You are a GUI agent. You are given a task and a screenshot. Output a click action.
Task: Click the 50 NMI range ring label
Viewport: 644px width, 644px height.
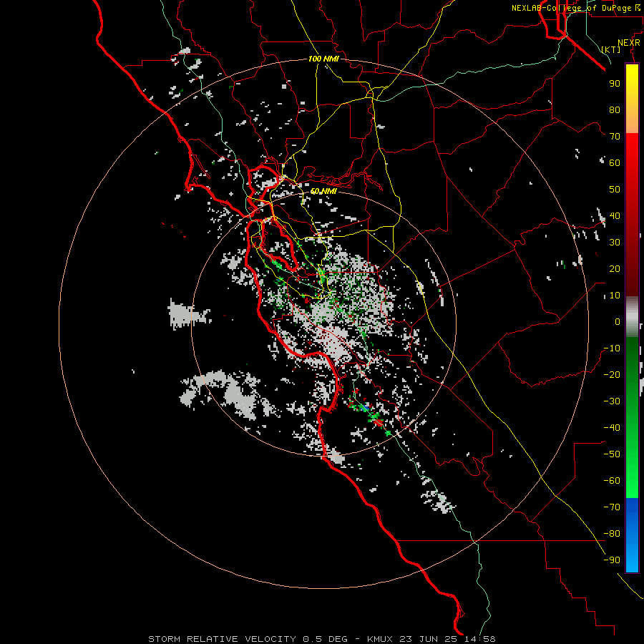pos(323,191)
